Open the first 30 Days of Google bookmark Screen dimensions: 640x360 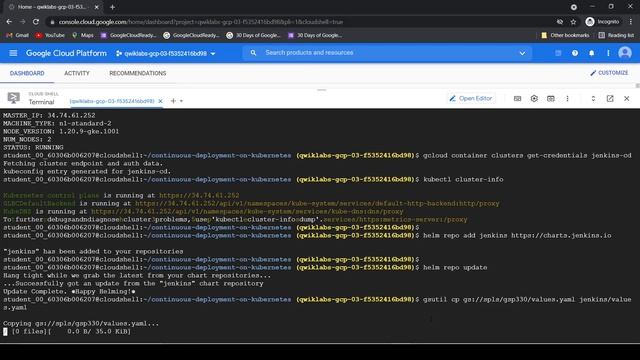tap(253, 36)
